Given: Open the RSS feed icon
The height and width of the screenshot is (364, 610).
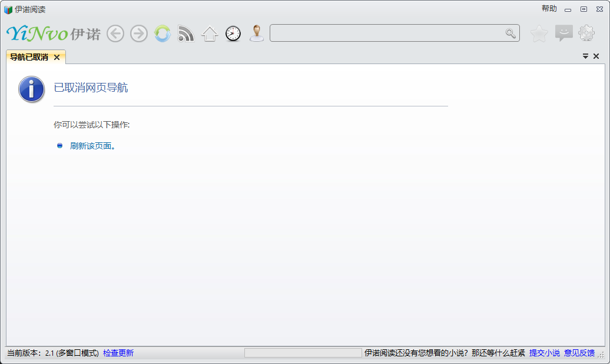Looking at the screenshot, I should pyautogui.click(x=186, y=34).
